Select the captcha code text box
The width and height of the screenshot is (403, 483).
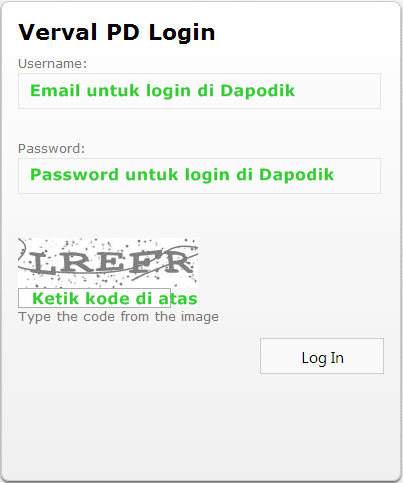[x=94, y=298]
